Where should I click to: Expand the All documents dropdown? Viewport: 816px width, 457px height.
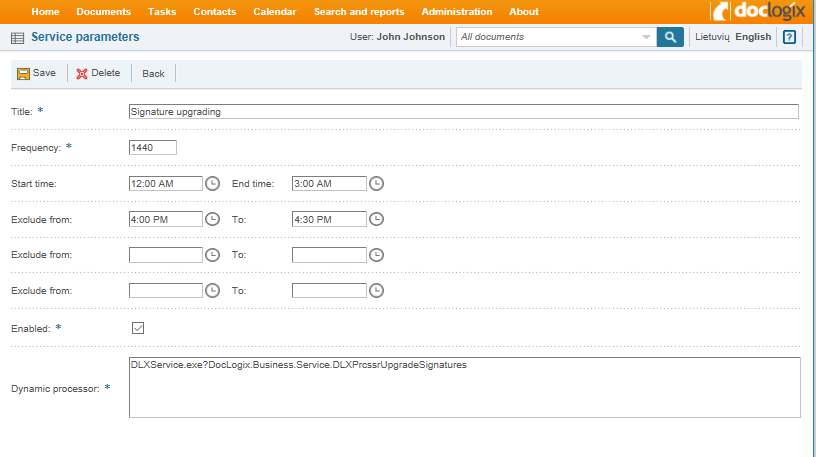pos(646,37)
